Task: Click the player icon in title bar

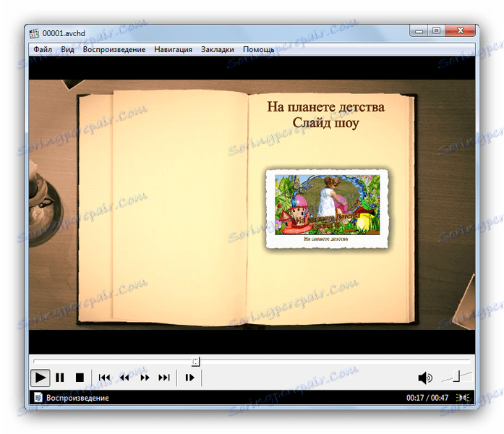Action: pyautogui.click(x=34, y=33)
